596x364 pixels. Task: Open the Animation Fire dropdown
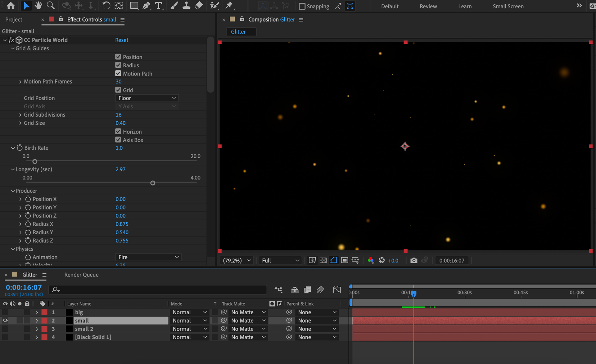click(x=148, y=257)
